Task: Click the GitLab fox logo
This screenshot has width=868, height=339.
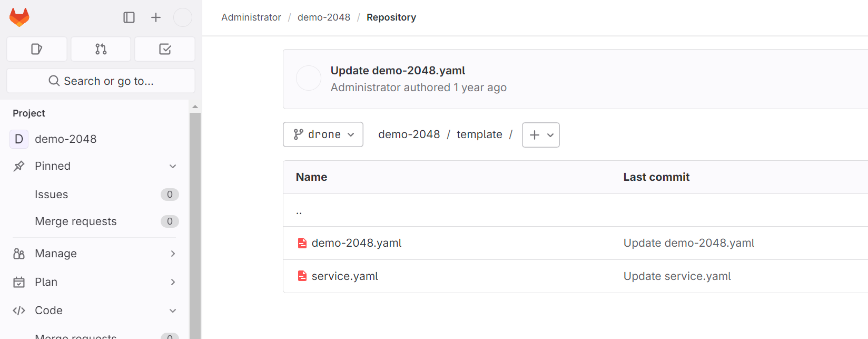Action: (x=19, y=17)
